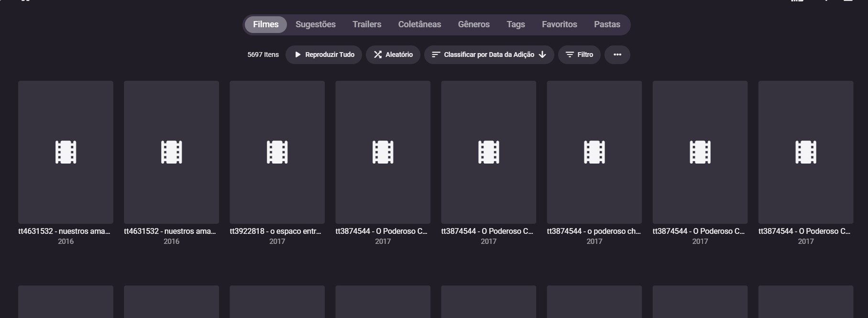Click the 'tt3922818 - o espaco entr...' title link

pos(275,231)
